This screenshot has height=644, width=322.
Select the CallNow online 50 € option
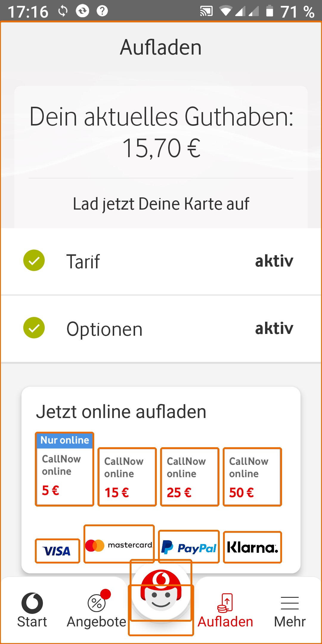point(252,477)
